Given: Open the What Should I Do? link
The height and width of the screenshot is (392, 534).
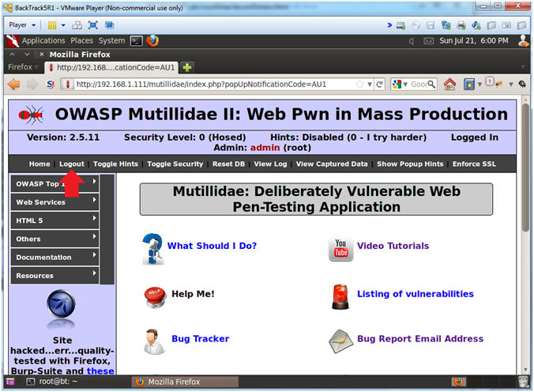Looking at the screenshot, I should pos(212,246).
